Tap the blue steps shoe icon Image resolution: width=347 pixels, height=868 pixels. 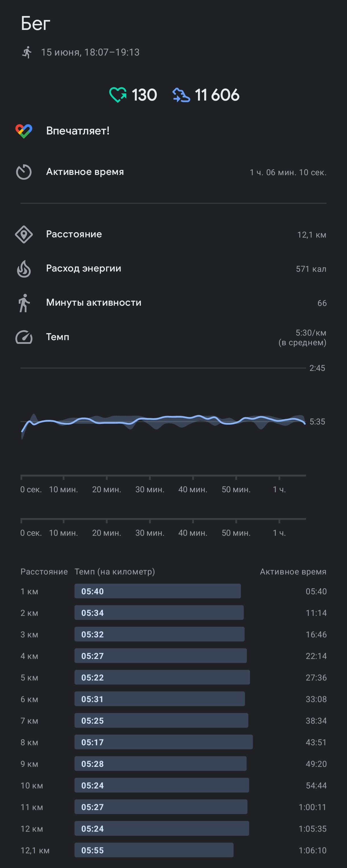click(x=181, y=95)
